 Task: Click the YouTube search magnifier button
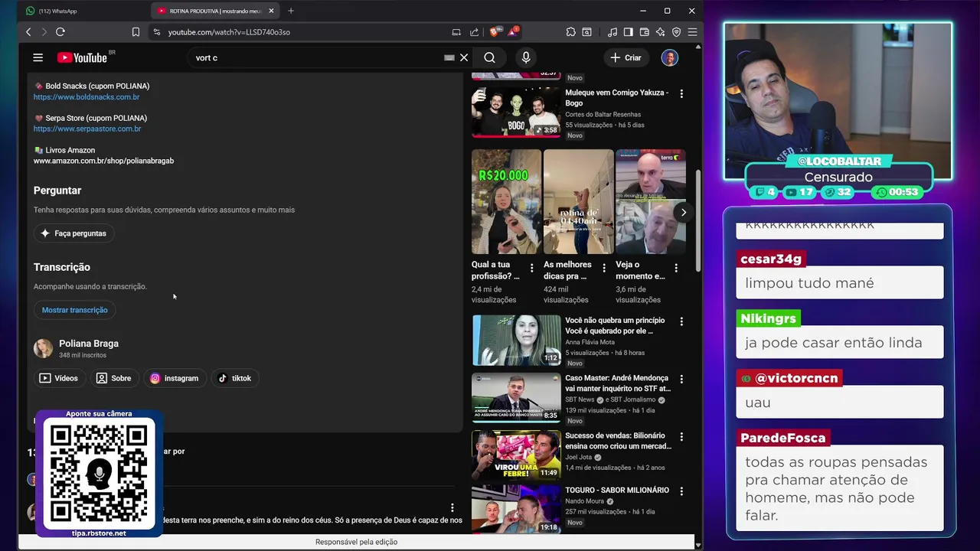pos(490,57)
